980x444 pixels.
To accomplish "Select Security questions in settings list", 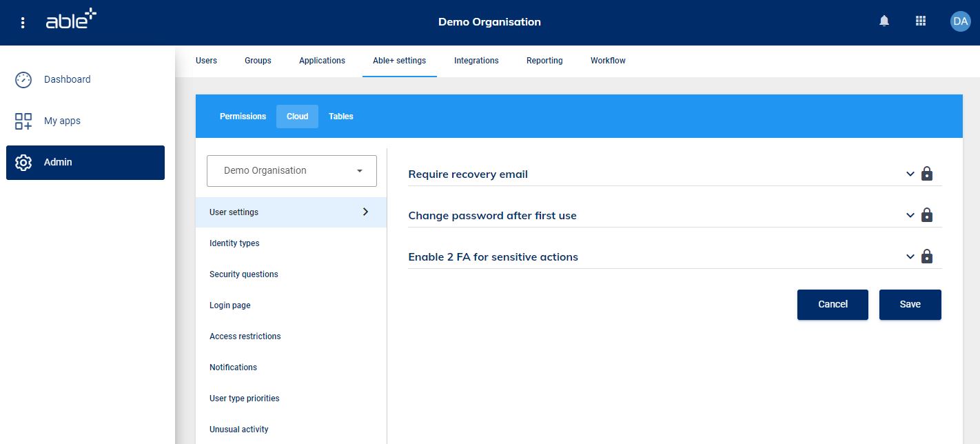I will coord(244,274).
